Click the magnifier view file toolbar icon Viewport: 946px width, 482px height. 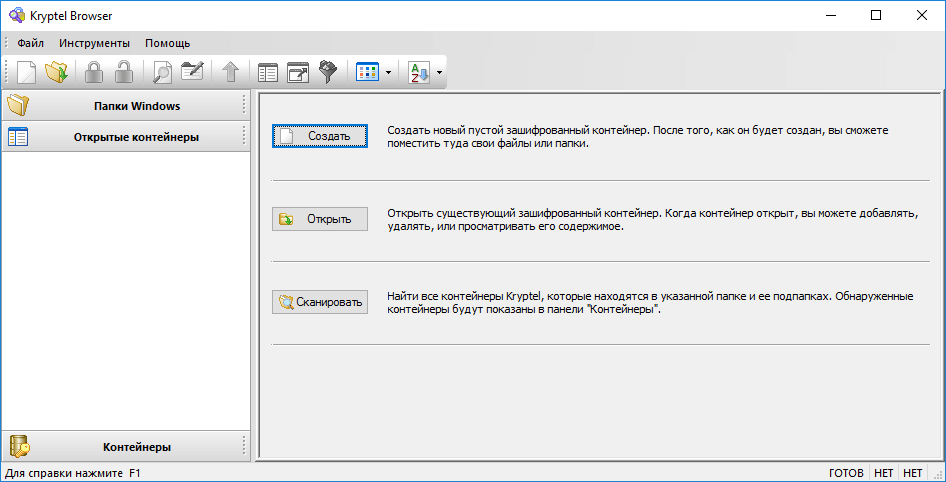(x=162, y=72)
